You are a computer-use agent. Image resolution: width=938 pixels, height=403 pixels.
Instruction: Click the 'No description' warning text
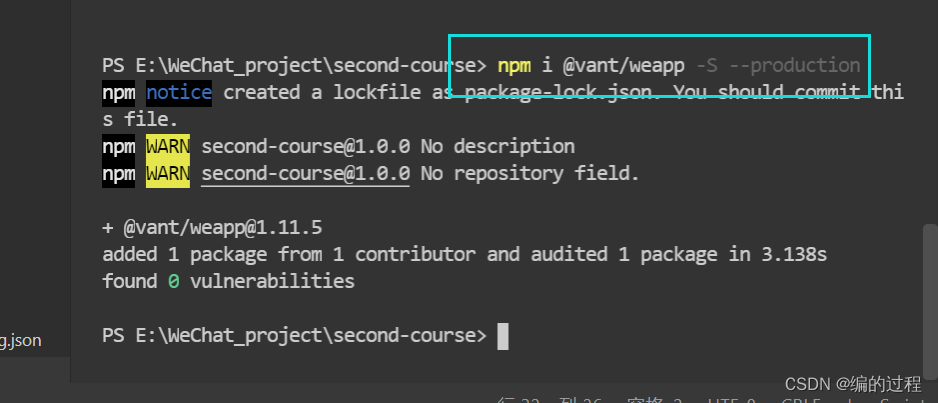pos(498,146)
